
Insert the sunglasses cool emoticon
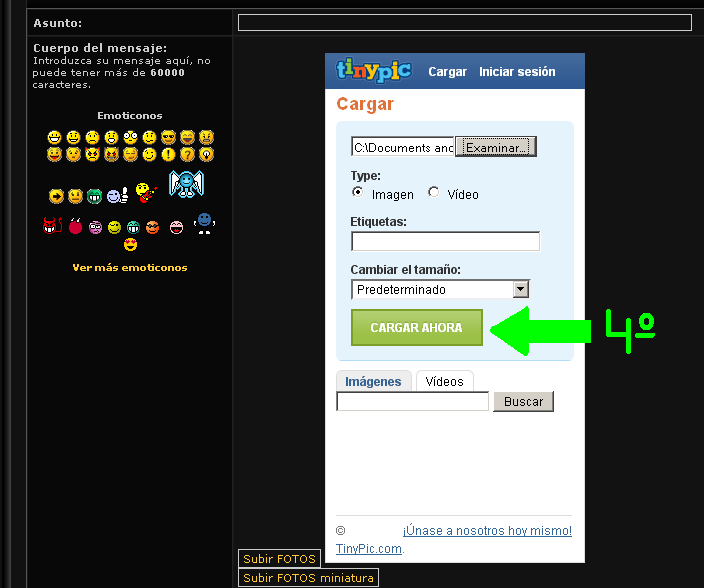pyautogui.click(x=168, y=137)
